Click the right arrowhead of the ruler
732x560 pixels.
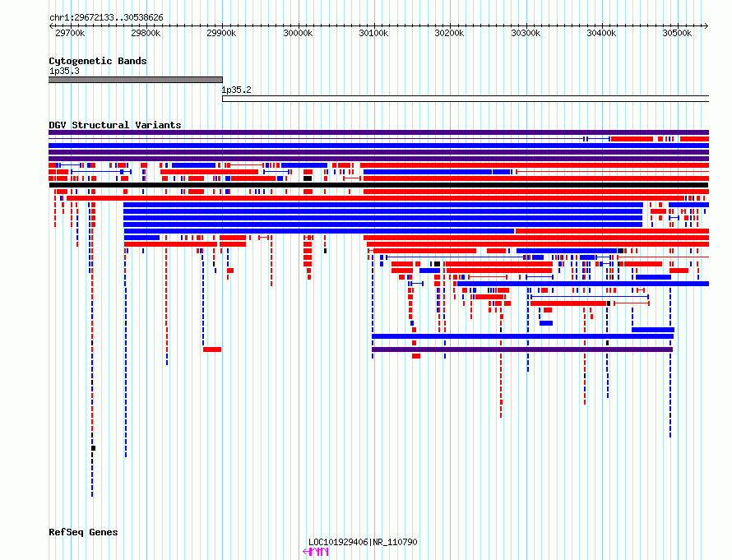[x=707, y=25]
